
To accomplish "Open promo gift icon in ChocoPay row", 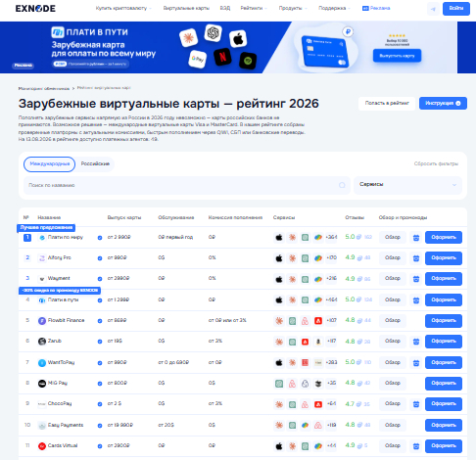I will click(x=416, y=404).
